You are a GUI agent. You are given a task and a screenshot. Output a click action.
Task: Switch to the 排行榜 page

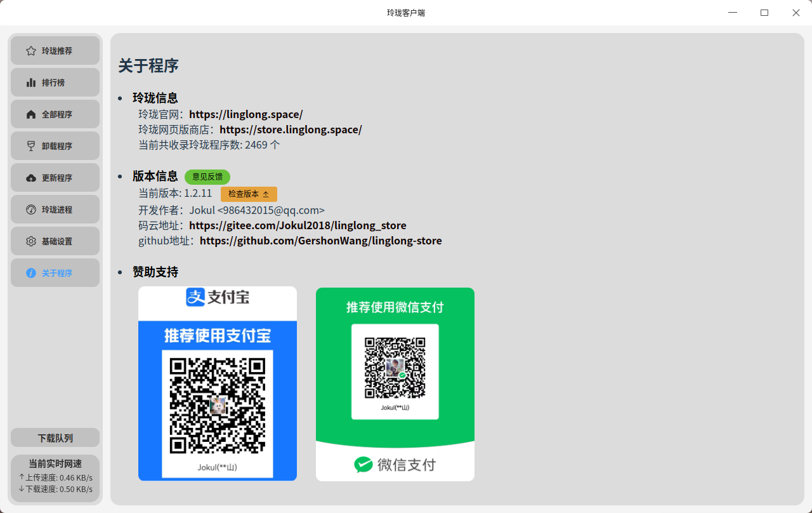pyautogui.click(x=55, y=83)
